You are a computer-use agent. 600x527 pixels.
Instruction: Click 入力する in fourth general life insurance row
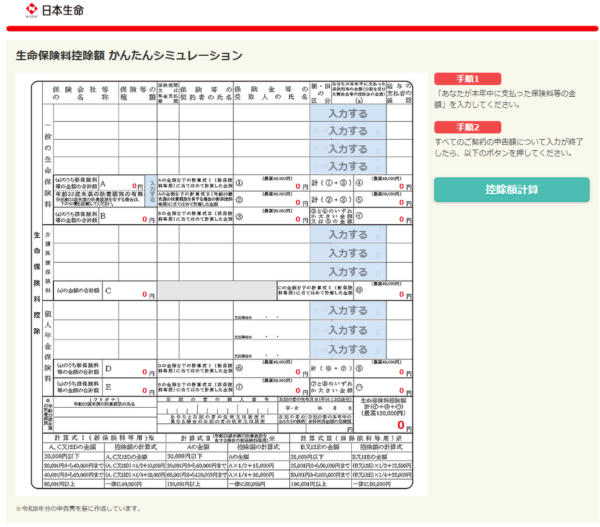point(348,166)
